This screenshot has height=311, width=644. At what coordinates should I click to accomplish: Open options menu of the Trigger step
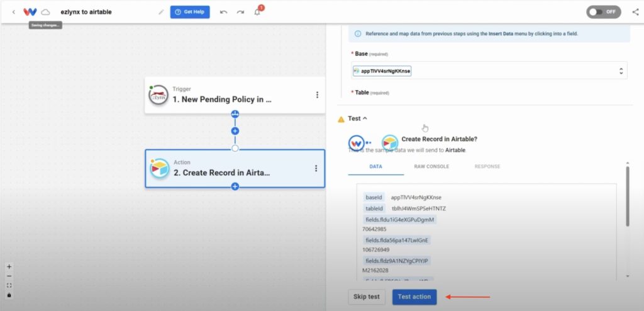317,95
